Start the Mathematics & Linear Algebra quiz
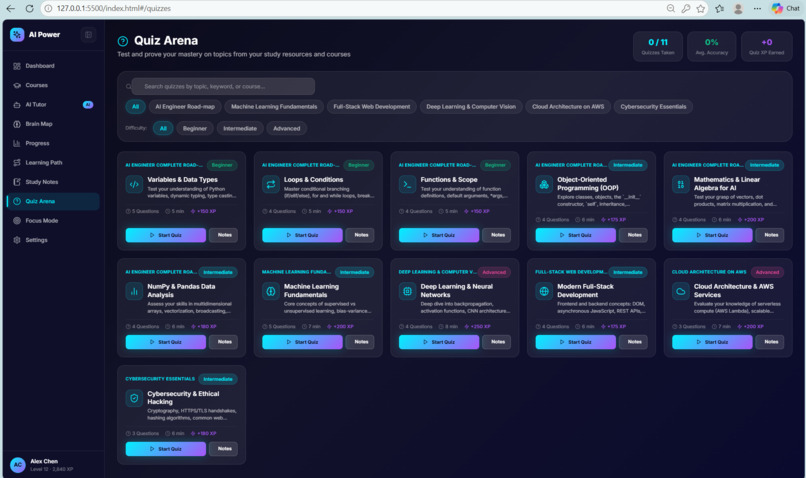The width and height of the screenshot is (806, 478). coord(712,235)
